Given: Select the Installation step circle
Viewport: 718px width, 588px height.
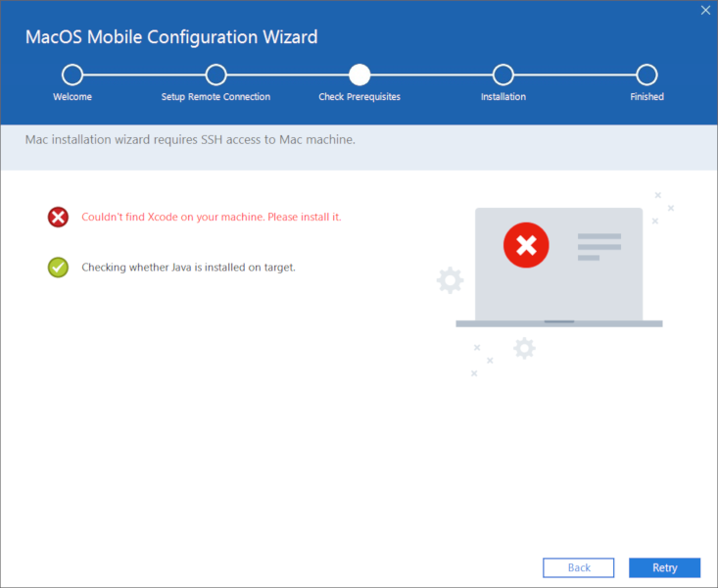Looking at the screenshot, I should 503,74.
